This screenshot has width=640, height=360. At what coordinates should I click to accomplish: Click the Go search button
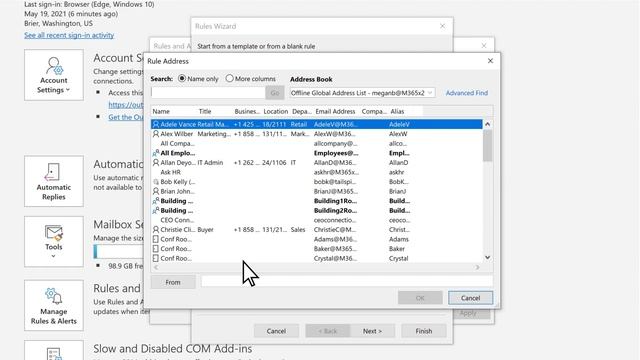pyautogui.click(x=275, y=93)
